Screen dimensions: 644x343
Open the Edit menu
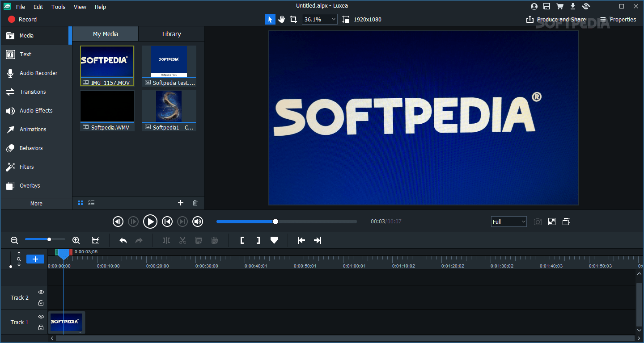[x=38, y=7]
